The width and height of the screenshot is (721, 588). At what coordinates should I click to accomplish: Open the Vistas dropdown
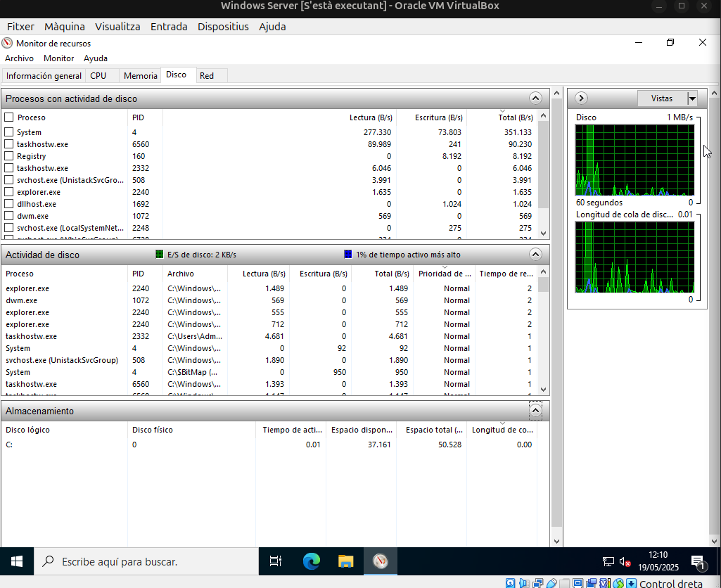point(692,98)
